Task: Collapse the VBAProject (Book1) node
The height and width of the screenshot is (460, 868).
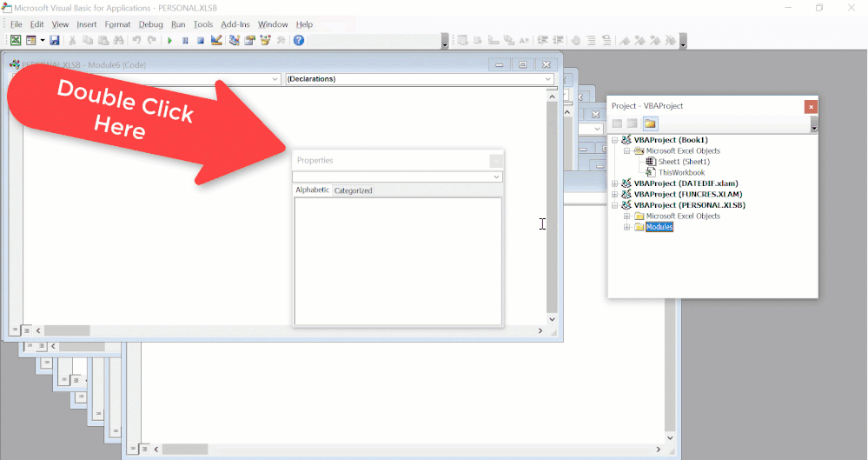Action: point(614,140)
